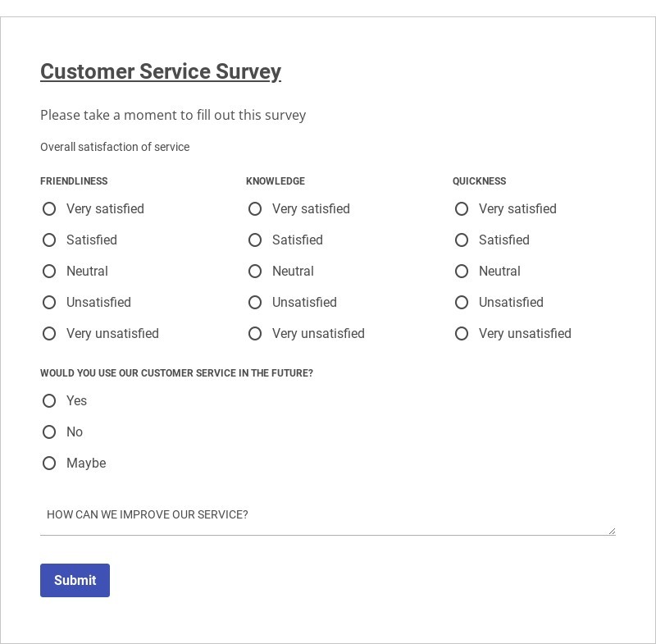Choose Very satisfied under Knowledge
Viewport: 656px width, 644px height.
click(x=255, y=209)
